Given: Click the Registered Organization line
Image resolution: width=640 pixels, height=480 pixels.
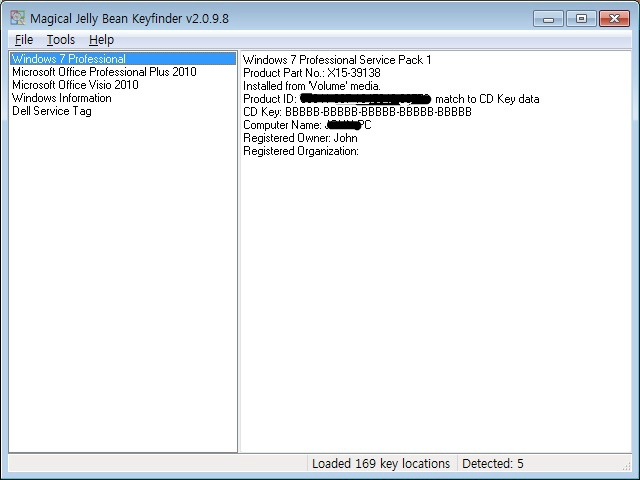Looking at the screenshot, I should point(301,151).
